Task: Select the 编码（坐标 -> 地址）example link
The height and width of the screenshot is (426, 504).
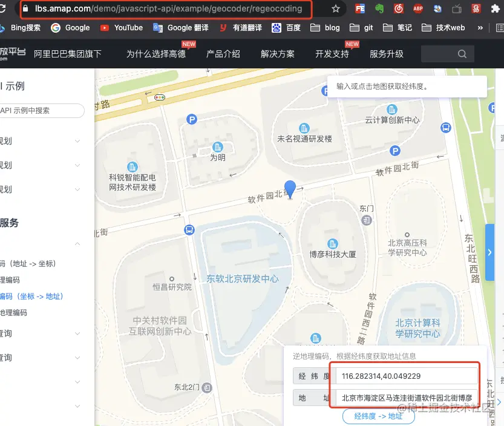Action: pos(31,296)
